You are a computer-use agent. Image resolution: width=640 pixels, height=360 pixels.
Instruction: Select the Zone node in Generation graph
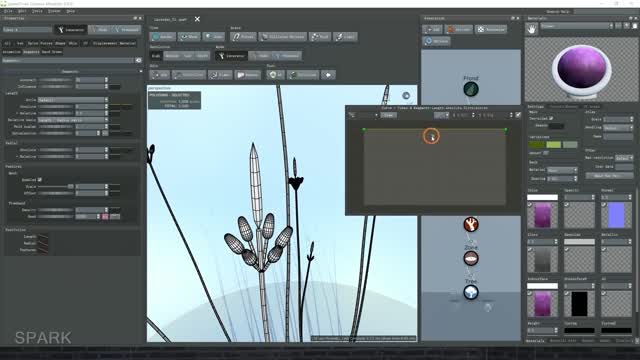[471, 258]
